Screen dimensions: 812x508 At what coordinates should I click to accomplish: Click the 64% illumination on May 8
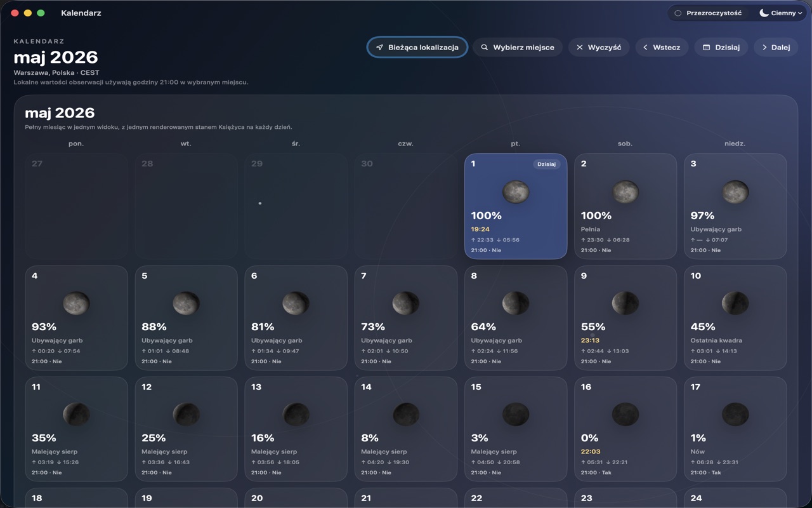(483, 326)
